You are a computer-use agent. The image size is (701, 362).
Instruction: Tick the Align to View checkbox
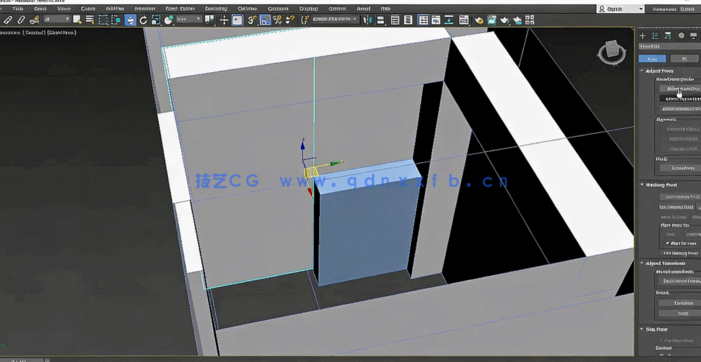pyautogui.click(x=668, y=244)
